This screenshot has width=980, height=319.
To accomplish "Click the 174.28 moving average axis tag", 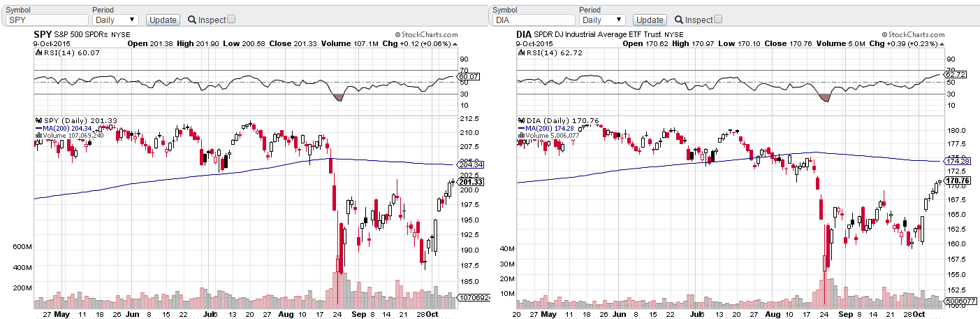I will 956,161.
